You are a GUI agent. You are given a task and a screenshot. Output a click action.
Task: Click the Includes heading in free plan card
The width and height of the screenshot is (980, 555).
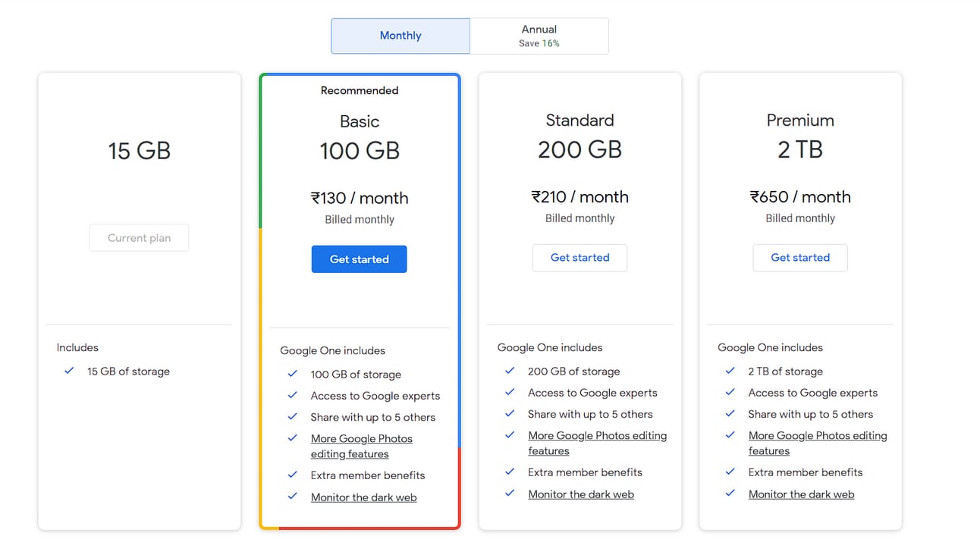pyautogui.click(x=77, y=347)
